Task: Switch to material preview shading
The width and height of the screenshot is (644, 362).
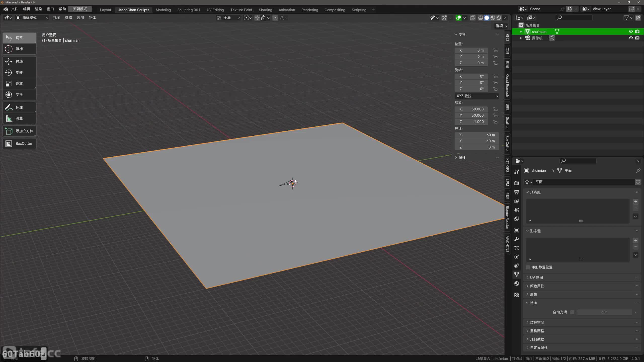Action: [493, 18]
